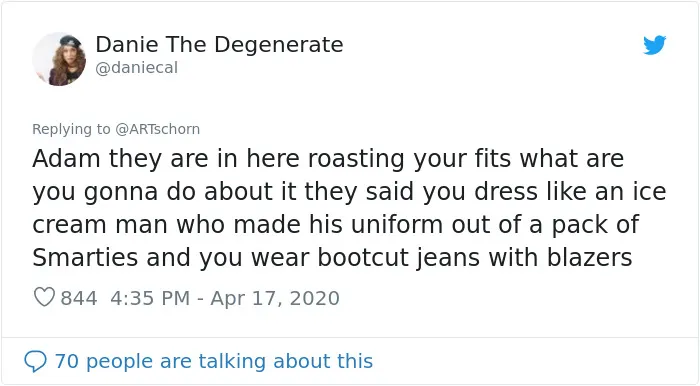Click the 'ice cream man' tweet line
Screen dimensions: 700x386
point(336,224)
